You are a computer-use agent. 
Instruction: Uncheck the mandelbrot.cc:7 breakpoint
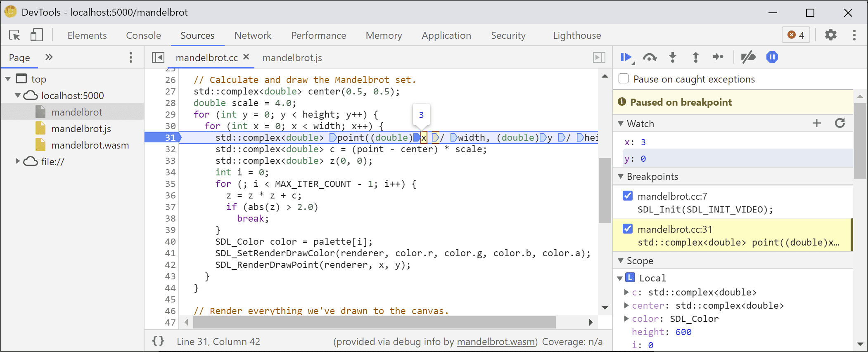[x=627, y=196]
